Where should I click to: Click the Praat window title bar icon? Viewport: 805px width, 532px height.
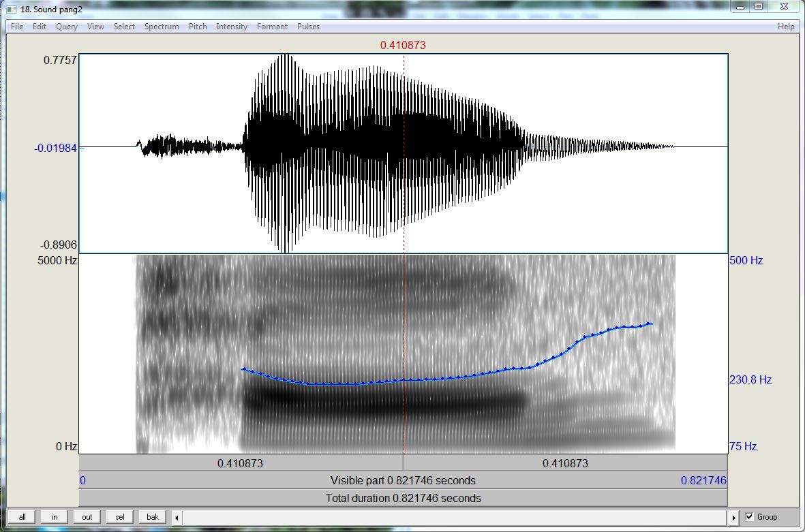coord(12,10)
